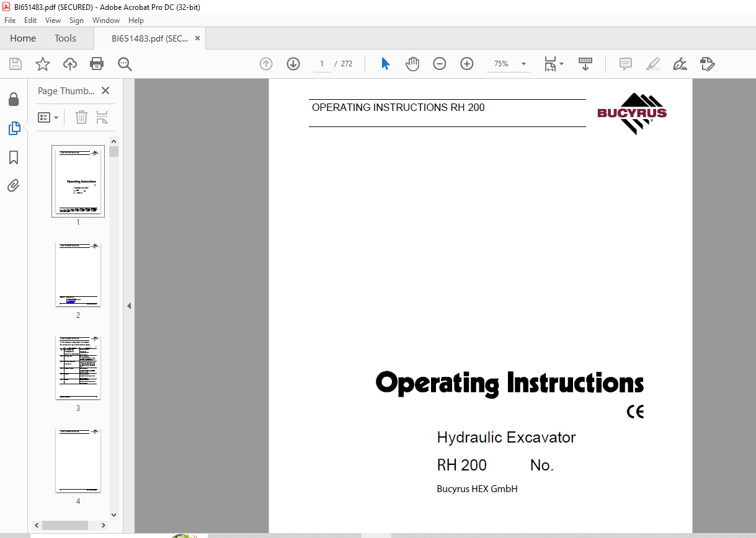Open the find text search tool
The height and width of the screenshot is (538, 756).
(x=125, y=64)
